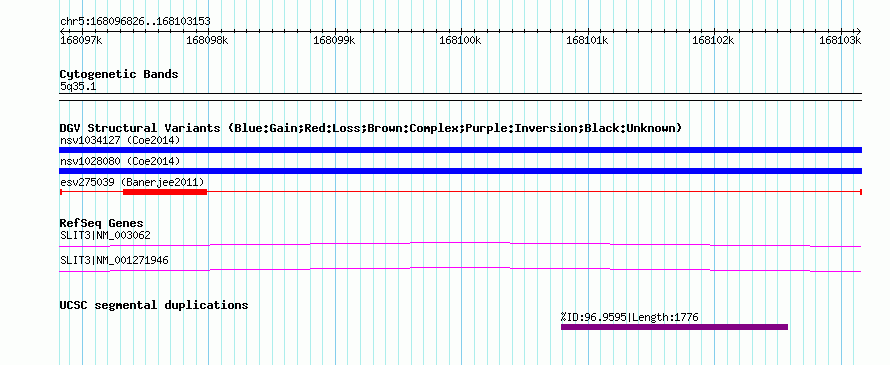Click the magenta line of SLIT3|NM_003062

[x=460, y=245]
